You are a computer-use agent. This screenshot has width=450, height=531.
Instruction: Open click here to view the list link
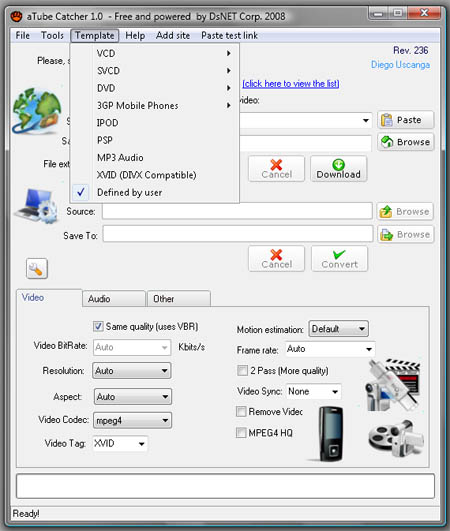pyautogui.click(x=291, y=84)
